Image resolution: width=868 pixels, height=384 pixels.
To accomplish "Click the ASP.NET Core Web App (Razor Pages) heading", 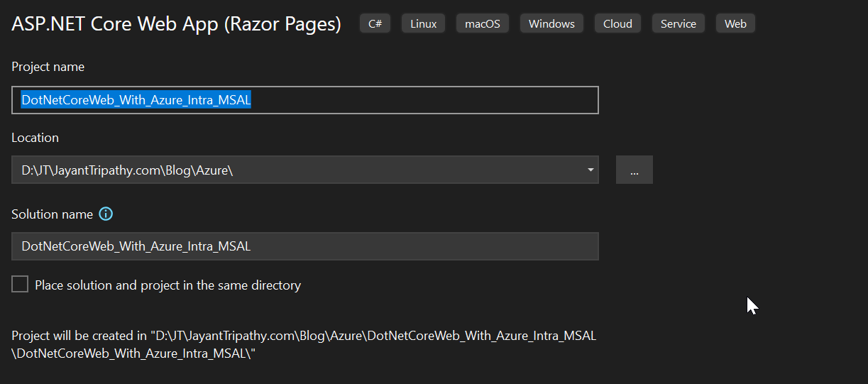I will point(177,24).
